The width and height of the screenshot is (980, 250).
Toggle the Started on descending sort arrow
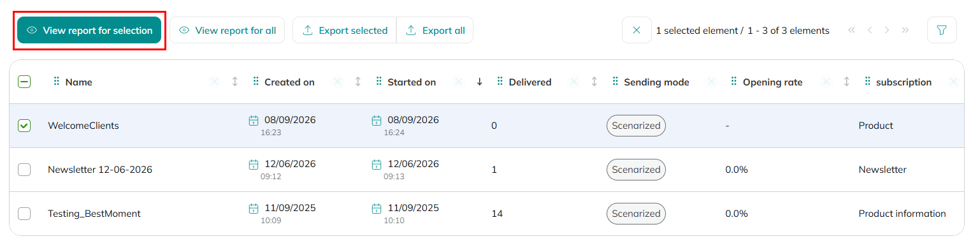click(479, 82)
